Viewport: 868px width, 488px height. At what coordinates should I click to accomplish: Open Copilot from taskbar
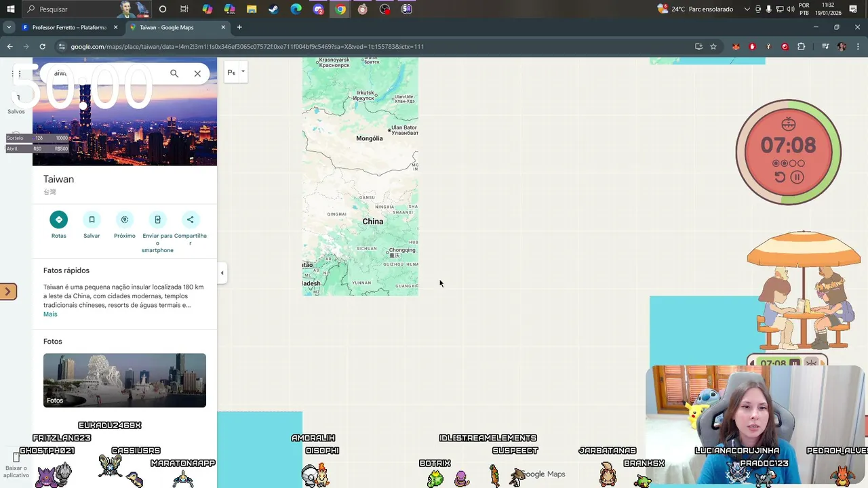point(208,9)
